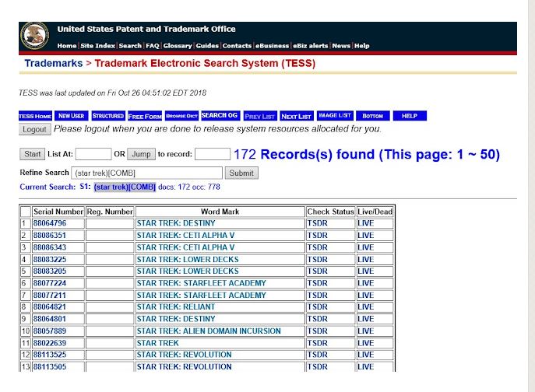The width and height of the screenshot is (535, 392).
Task: Open the Help link in header
Action: point(361,46)
